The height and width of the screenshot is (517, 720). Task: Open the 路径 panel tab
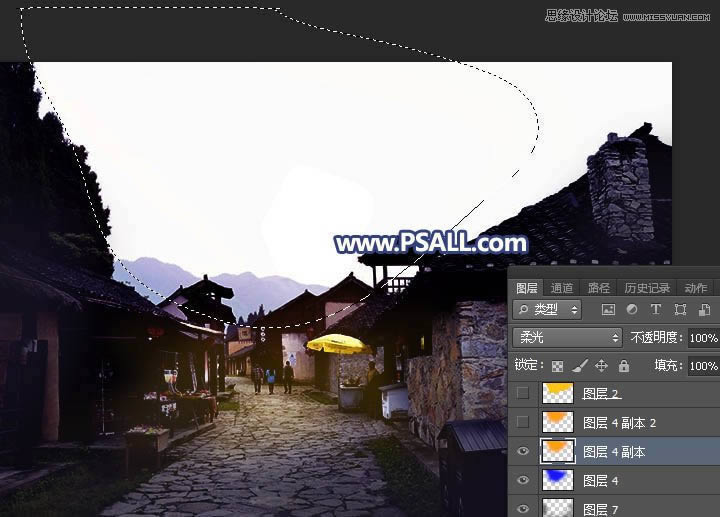(x=598, y=288)
